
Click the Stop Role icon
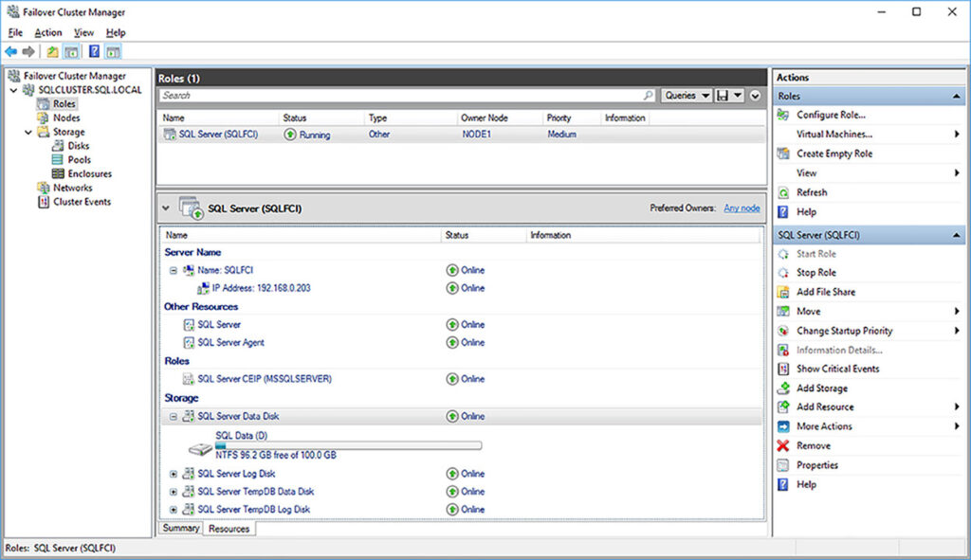pos(783,273)
